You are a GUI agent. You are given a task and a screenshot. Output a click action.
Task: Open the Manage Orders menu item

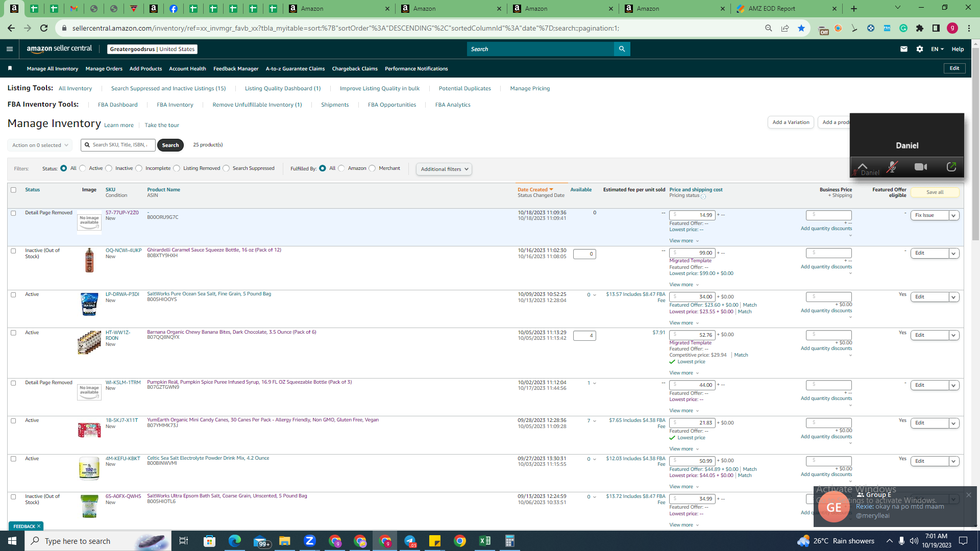[x=104, y=69]
